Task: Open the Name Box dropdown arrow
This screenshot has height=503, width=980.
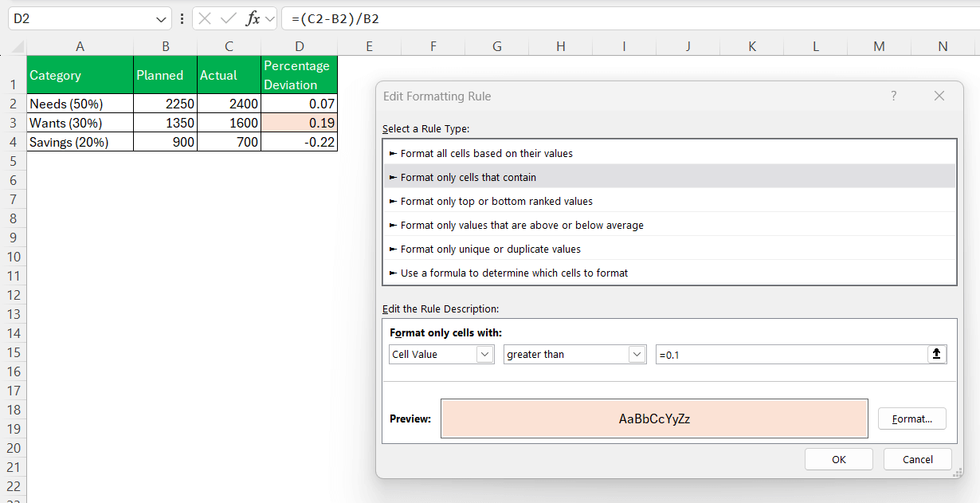Action: [162, 18]
